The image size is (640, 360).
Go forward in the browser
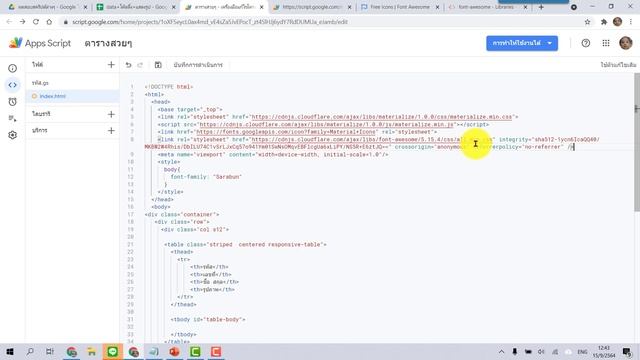pyautogui.click(x=22, y=22)
